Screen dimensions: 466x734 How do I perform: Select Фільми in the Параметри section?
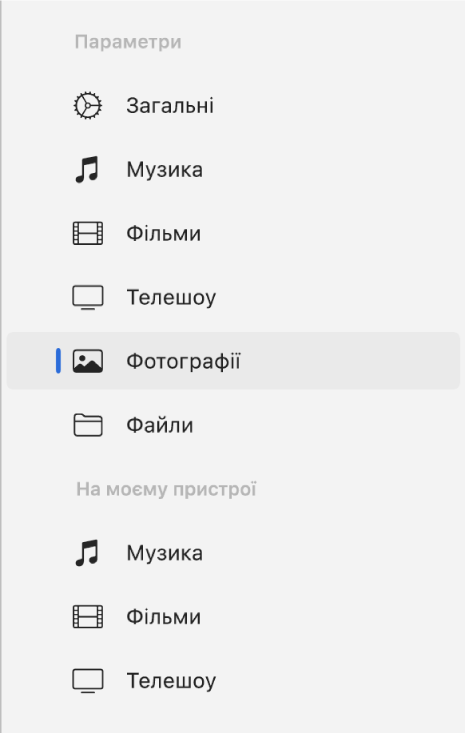(233, 234)
